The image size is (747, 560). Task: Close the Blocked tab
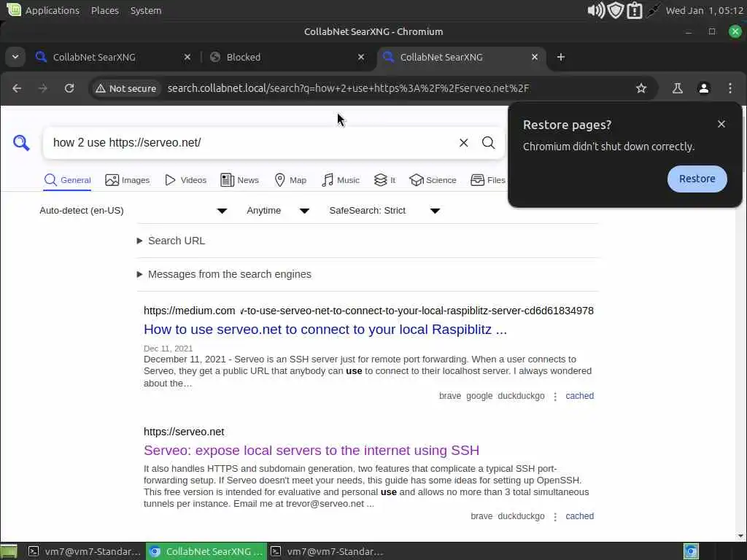pos(361,57)
